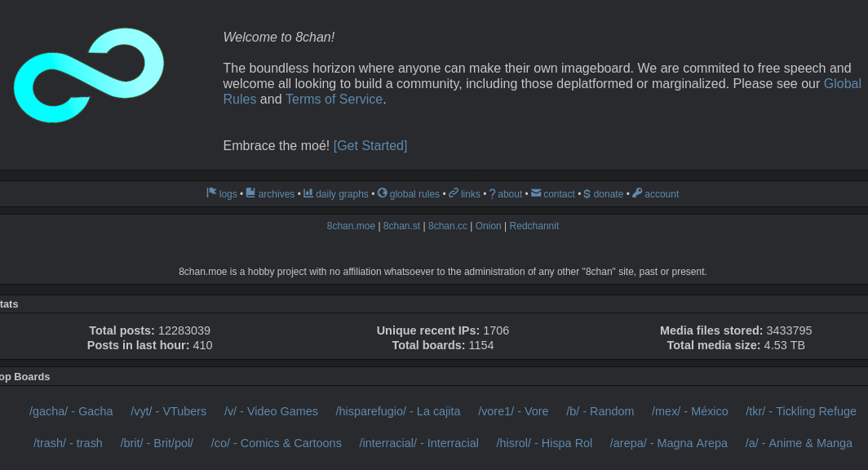Go to the 8chan.st mirror link
The height and width of the screenshot is (470, 868).
[x=401, y=226]
